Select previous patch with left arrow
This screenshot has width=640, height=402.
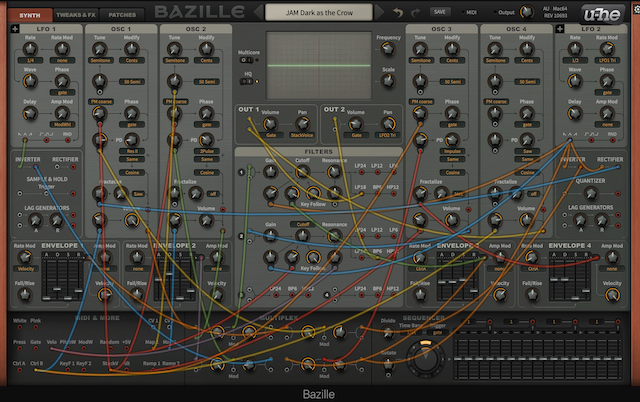pos(259,12)
